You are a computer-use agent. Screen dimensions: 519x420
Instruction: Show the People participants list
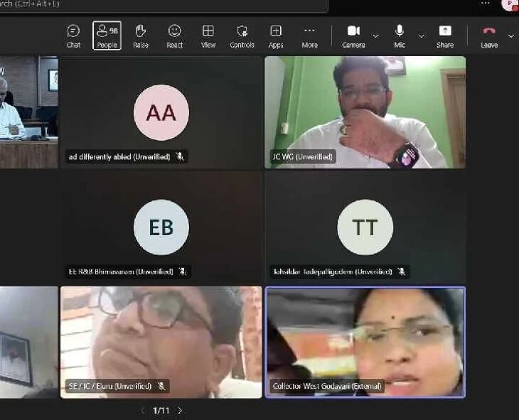click(107, 36)
